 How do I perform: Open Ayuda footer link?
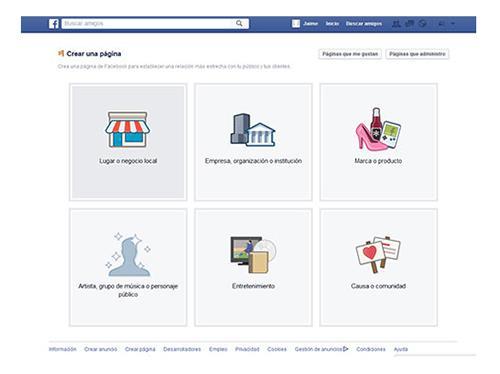point(401,349)
